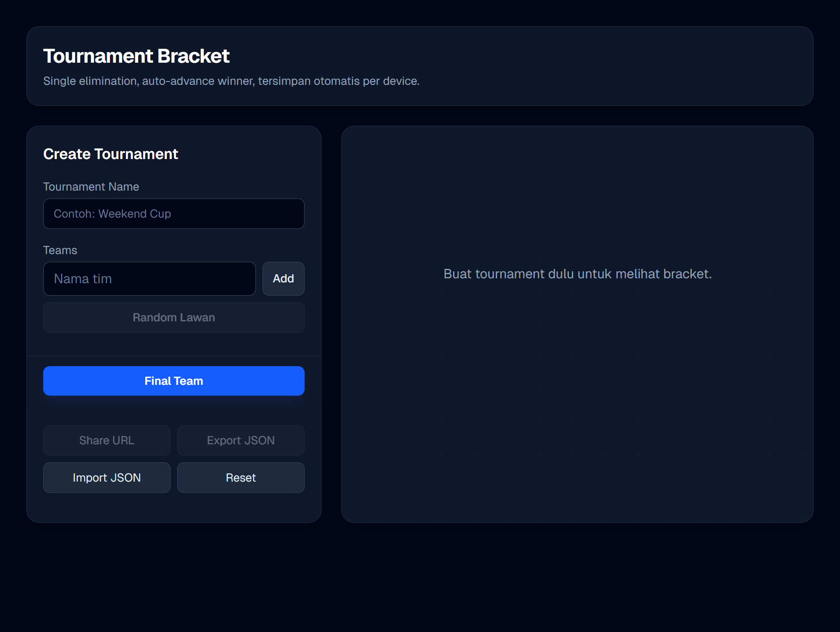Click Export JSON
This screenshot has height=632, width=840.
click(x=240, y=440)
